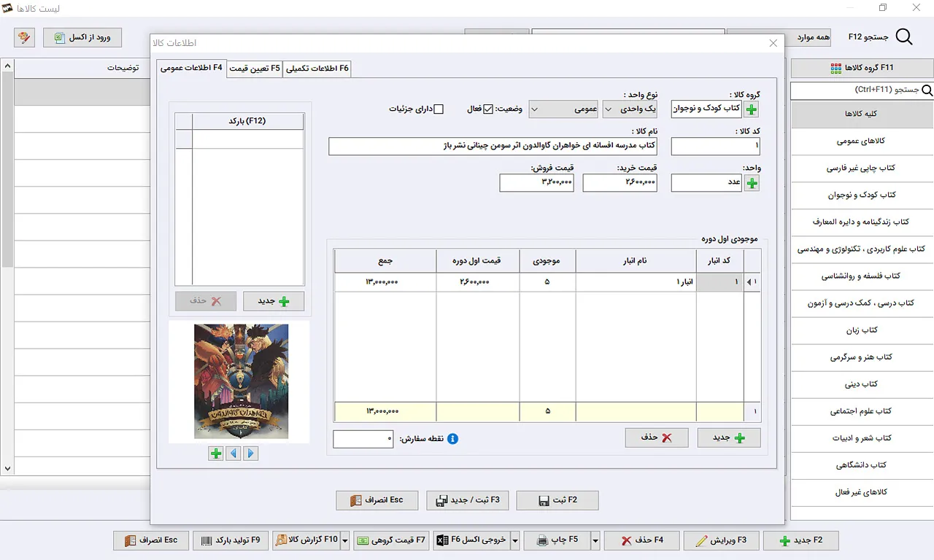The image size is (934, 560).
Task: Open F11 گروه کالاها in the sidebar
Action: click(862, 68)
